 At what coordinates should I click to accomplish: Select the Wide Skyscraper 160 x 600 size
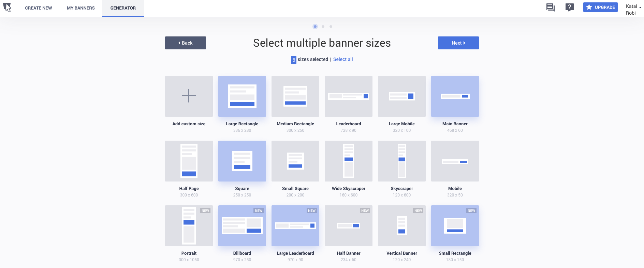349,161
